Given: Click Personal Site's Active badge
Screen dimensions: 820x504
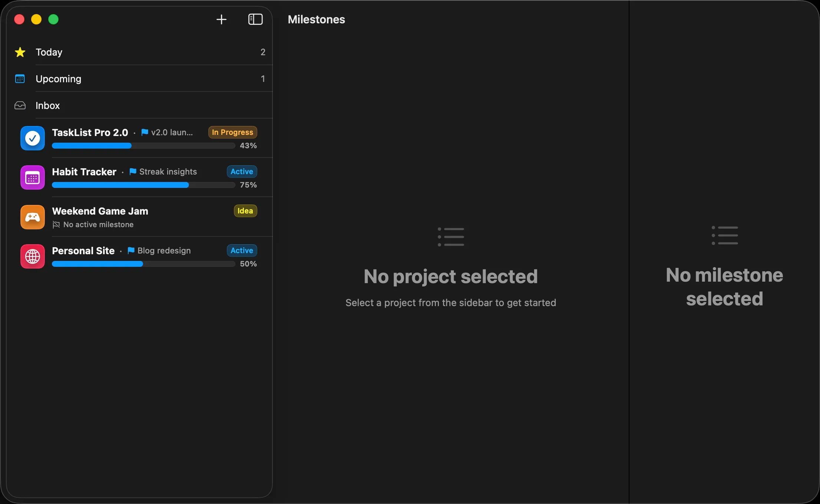Looking at the screenshot, I should point(242,251).
